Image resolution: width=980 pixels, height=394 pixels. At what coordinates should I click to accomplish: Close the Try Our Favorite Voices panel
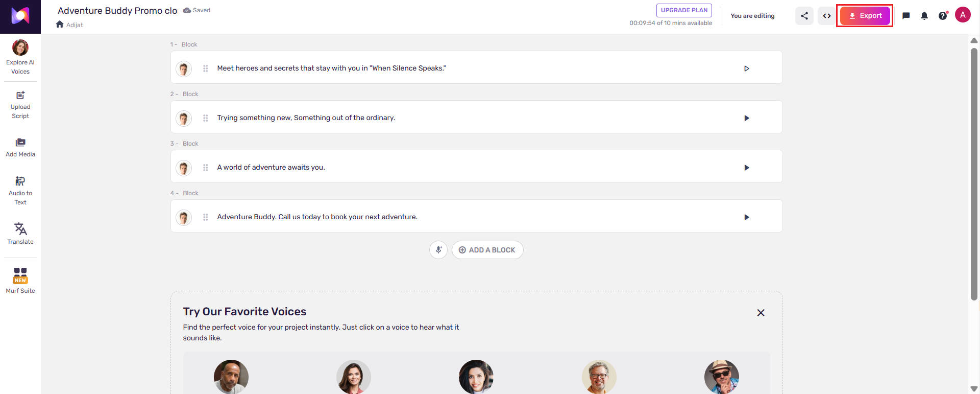tap(761, 313)
